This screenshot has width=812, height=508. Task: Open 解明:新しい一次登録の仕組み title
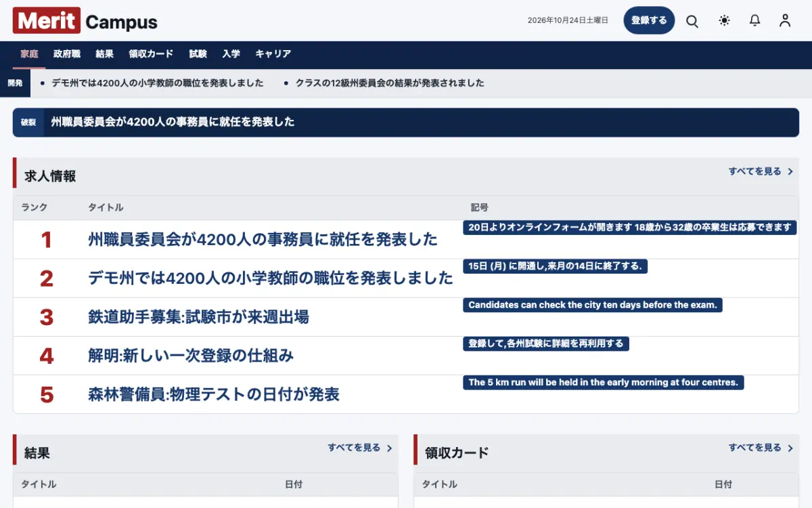tap(191, 356)
